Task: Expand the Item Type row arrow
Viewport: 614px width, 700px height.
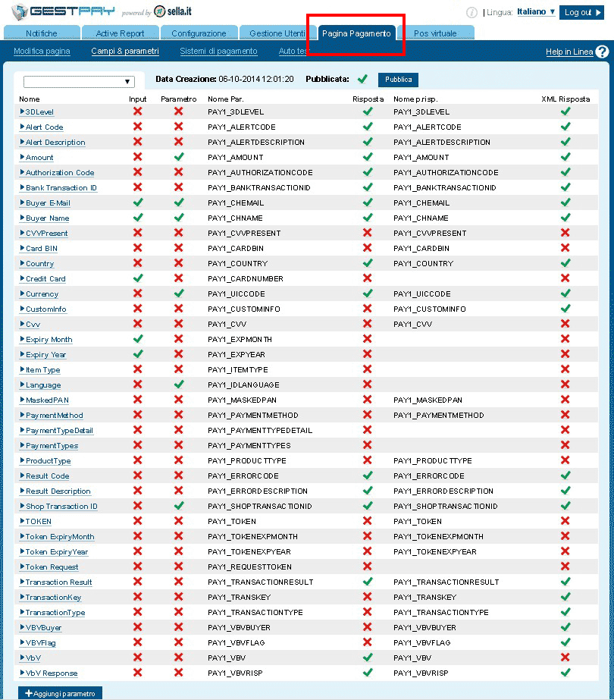Action: click(x=22, y=369)
